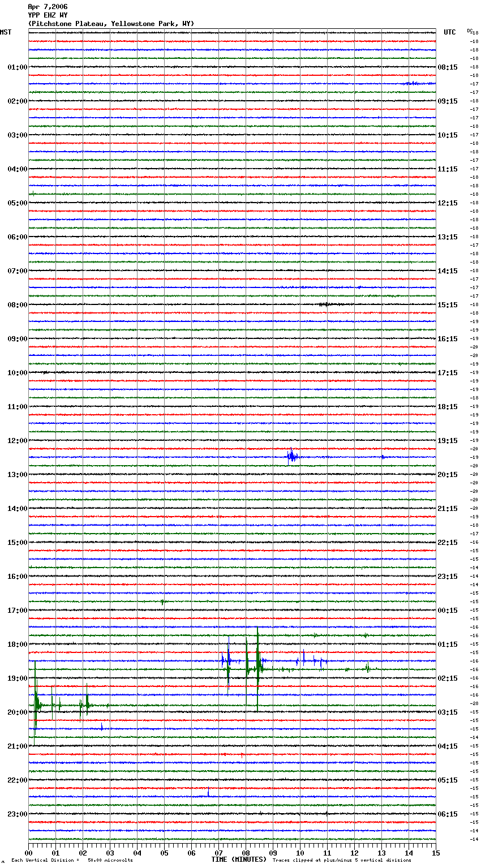481x868 pixels.
Task: Click the 23:00 MST time label
Action: (x=18, y=814)
